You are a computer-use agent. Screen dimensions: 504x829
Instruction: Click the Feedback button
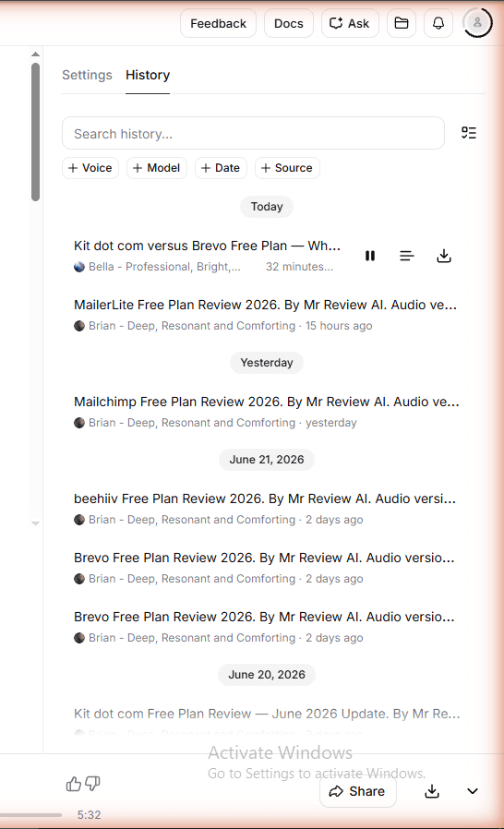click(x=218, y=23)
